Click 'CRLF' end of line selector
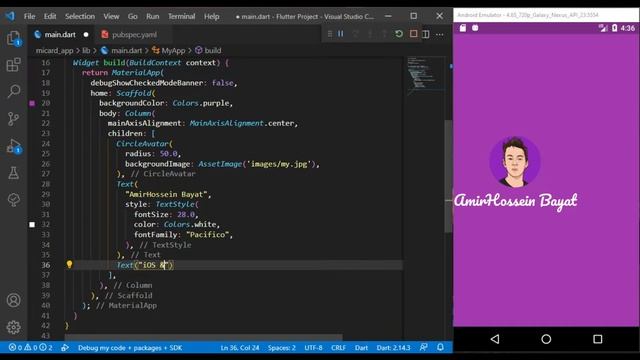The image size is (640, 360). point(338,348)
